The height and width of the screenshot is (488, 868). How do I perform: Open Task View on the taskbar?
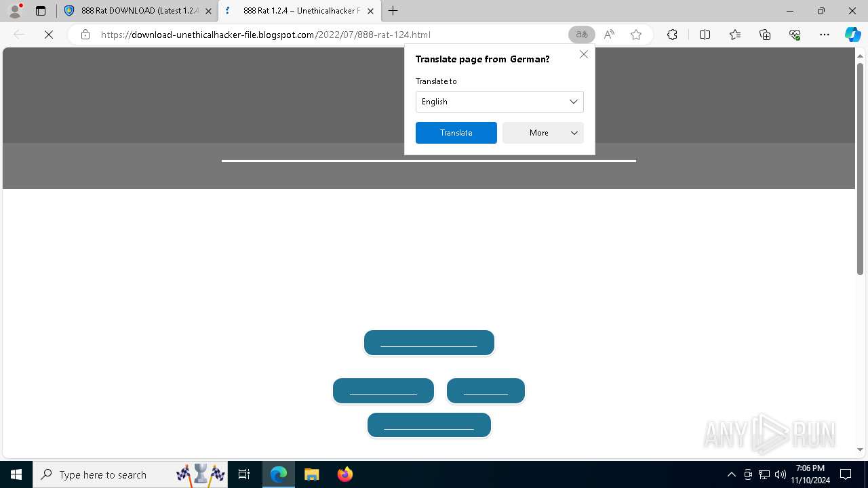(x=244, y=474)
